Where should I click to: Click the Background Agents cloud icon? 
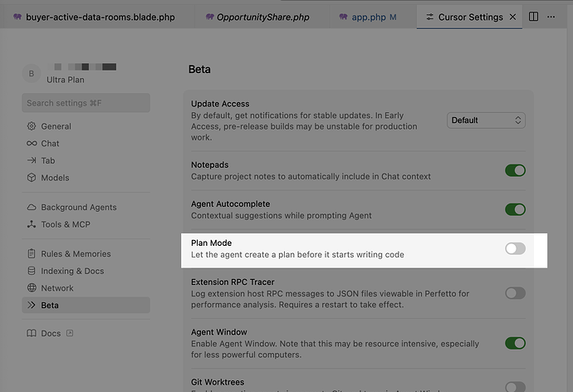(x=32, y=208)
